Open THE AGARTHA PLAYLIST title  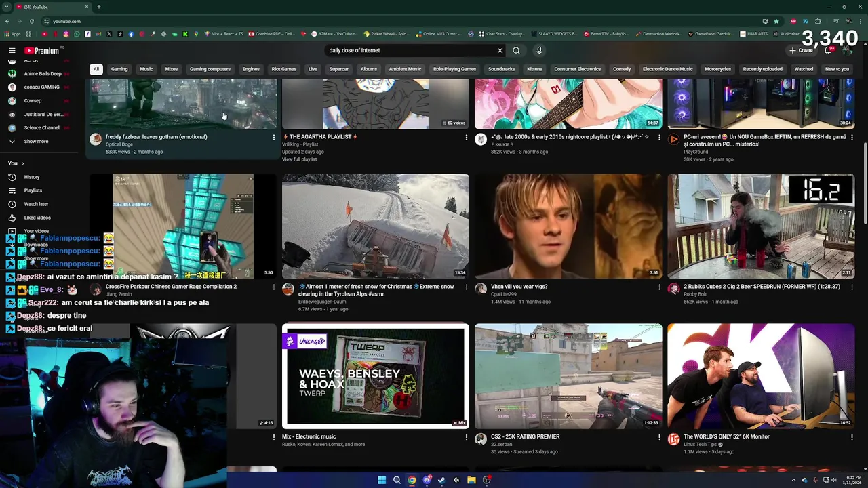pyautogui.click(x=320, y=137)
